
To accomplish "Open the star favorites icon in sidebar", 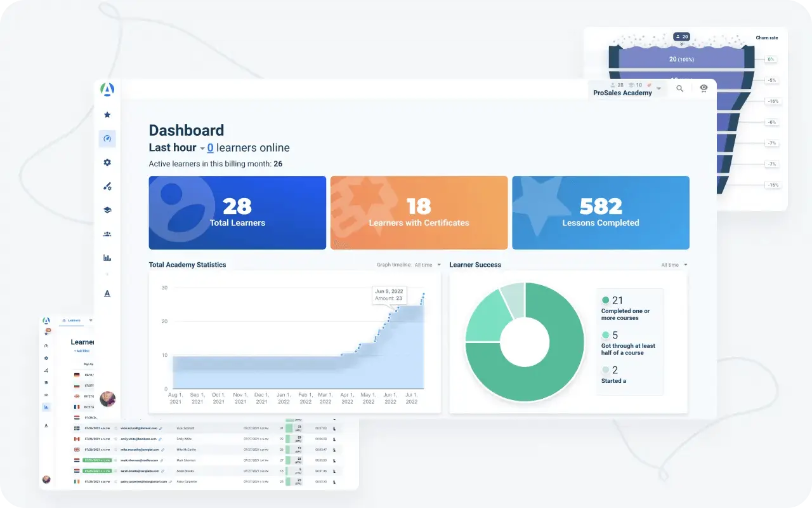I will pos(107,115).
